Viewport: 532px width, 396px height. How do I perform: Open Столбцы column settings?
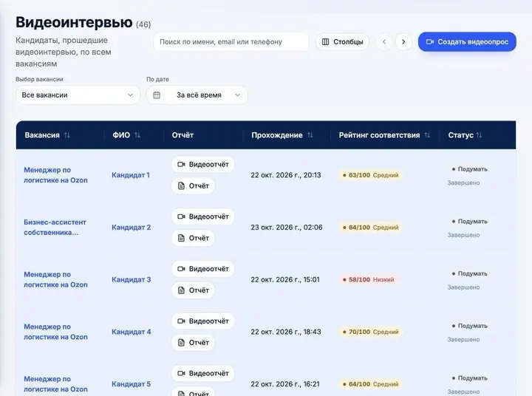coord(342,41)
